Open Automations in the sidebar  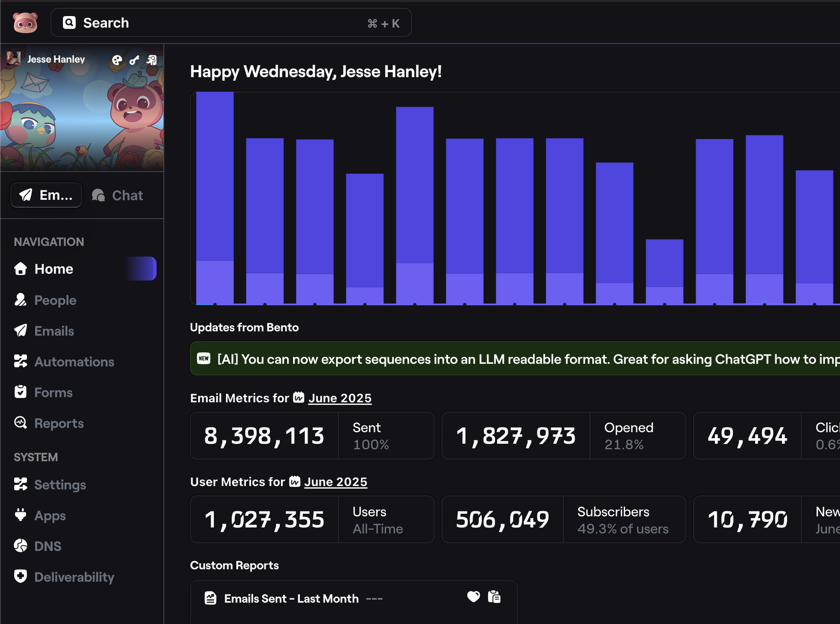coord(64,361)
